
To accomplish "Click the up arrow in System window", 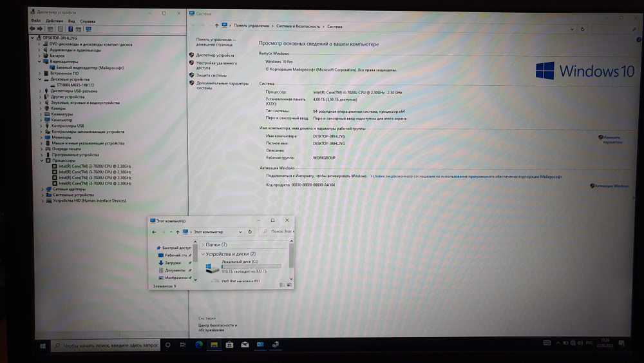I will [x=216, y=26].
